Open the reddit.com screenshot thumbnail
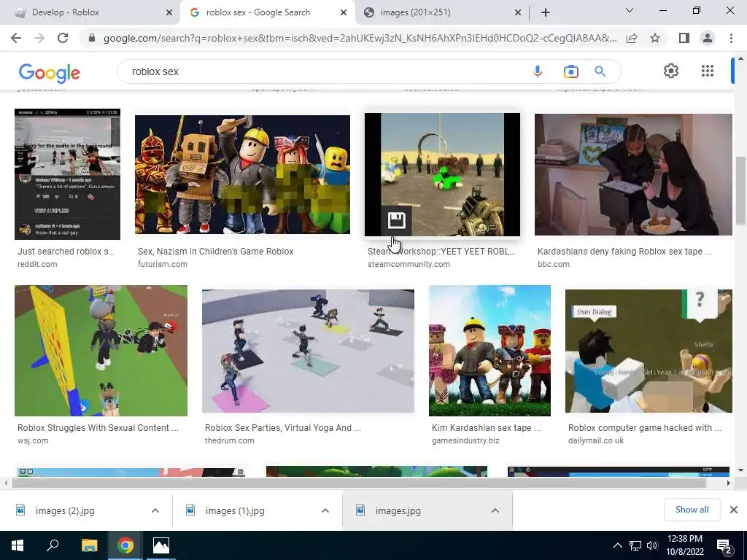Viewport: 747px width, 560px height. [67, 174]
